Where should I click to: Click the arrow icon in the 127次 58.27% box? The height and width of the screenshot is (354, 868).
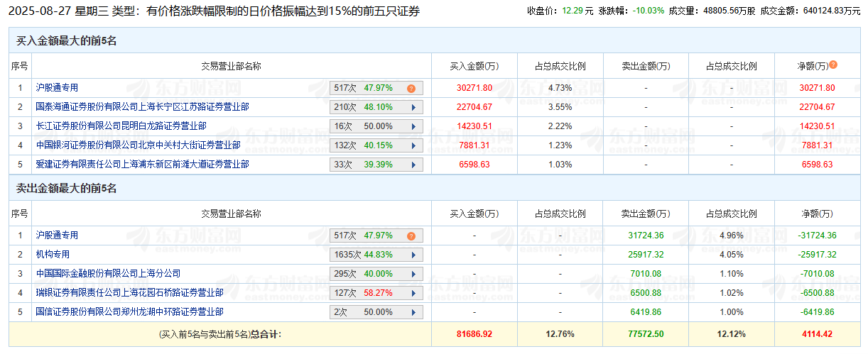click(411, 293)
